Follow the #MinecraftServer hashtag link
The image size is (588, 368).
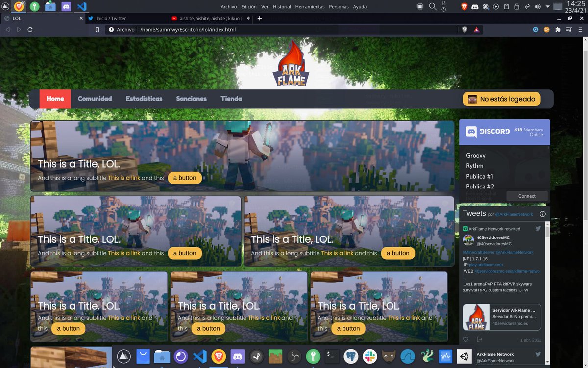coord(478,252)
